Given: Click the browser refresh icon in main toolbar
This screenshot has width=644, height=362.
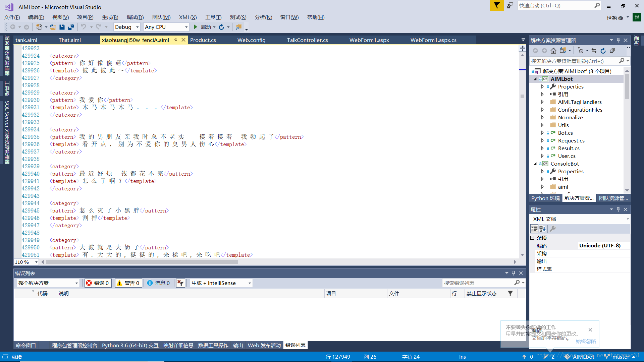Looking at the screenshot, I should click(x=221, y=27).
